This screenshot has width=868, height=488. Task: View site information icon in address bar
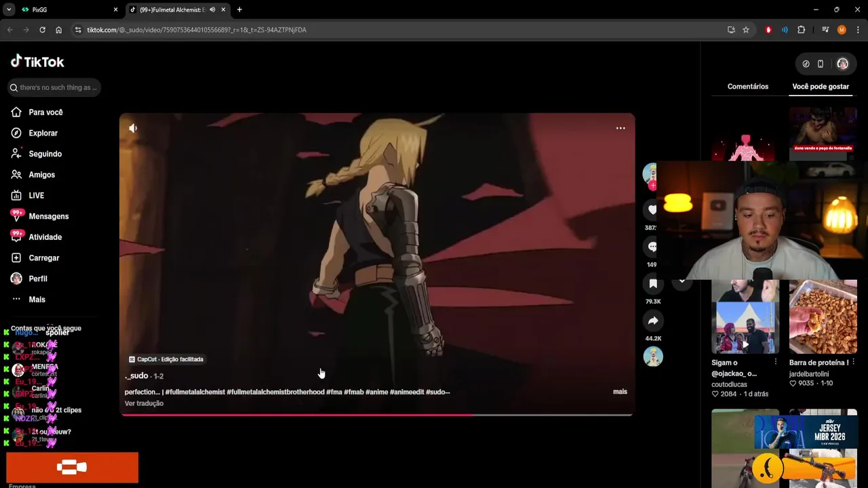78,30
